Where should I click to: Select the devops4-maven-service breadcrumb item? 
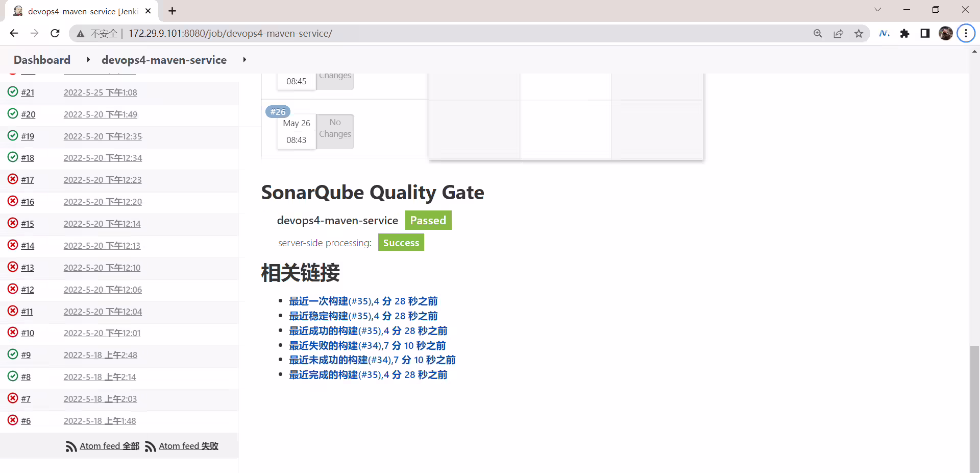coord(164,60)
